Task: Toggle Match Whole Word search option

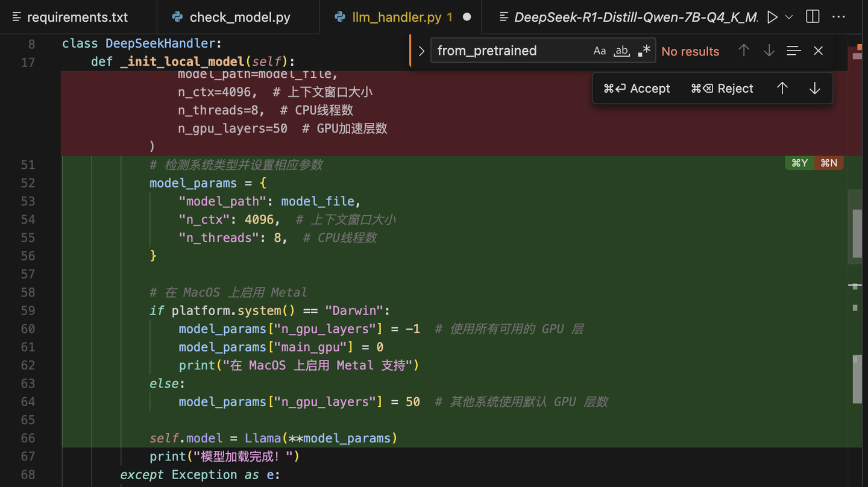Action: (x=621, y=50)
